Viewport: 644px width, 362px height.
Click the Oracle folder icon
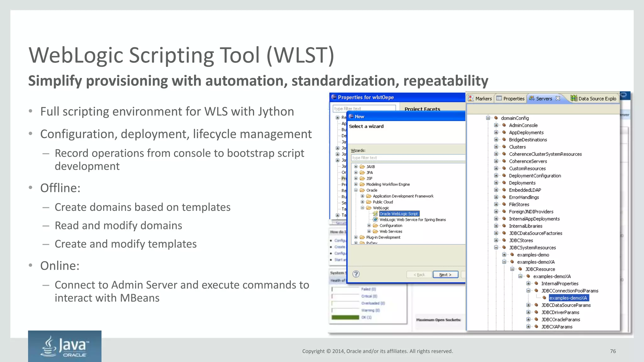(x=362, y=190)
